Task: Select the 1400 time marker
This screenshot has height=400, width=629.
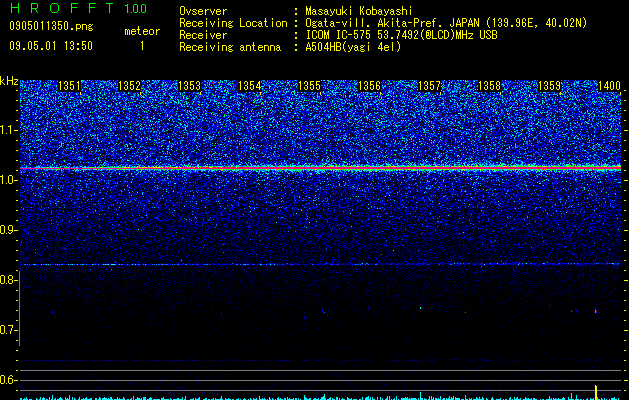Action: [609, 86]
